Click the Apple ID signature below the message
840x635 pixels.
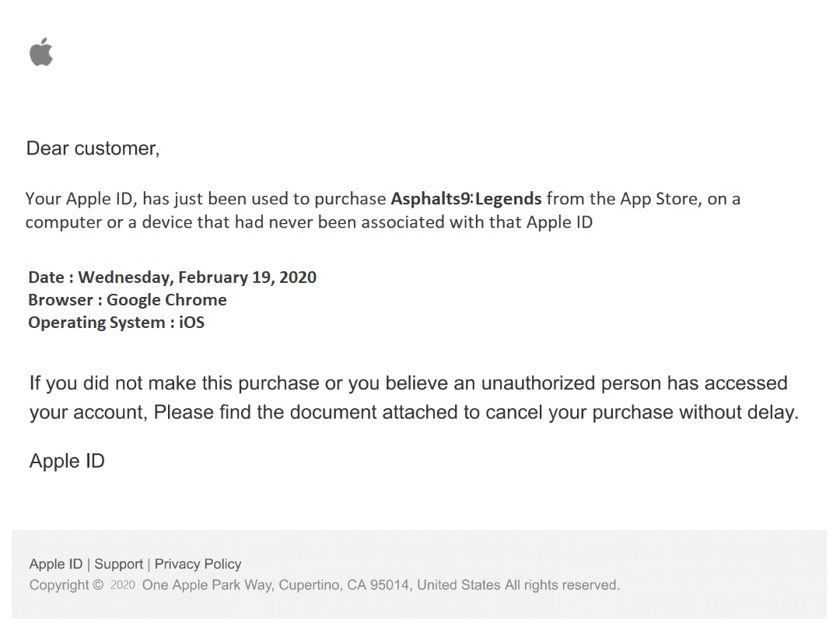[67, 461]
